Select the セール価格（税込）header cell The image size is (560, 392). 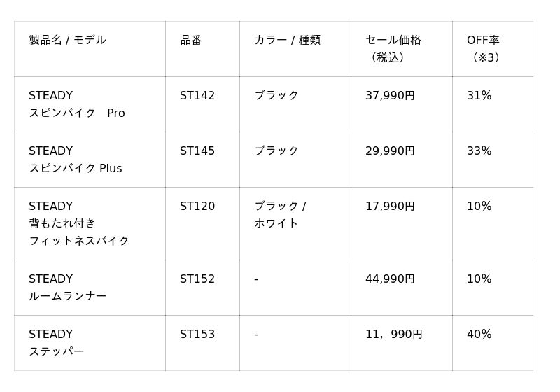pos(393,48)
